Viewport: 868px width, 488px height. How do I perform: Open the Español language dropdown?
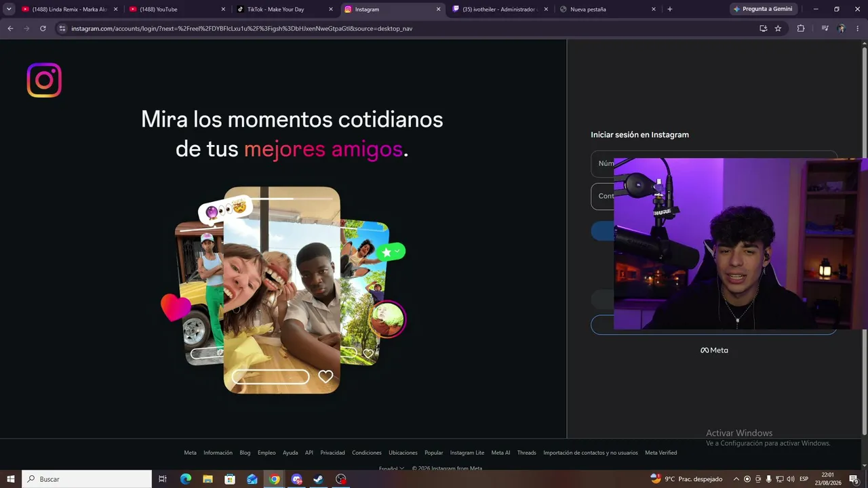[391, 468]
